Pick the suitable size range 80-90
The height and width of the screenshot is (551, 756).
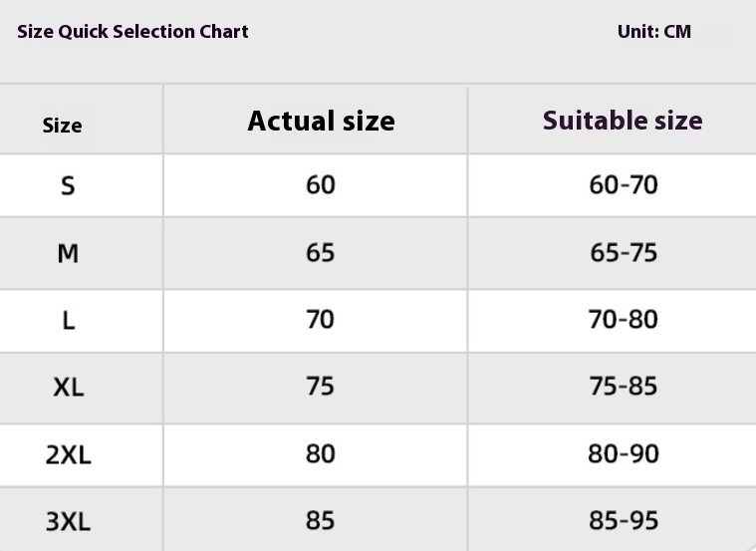624,454
